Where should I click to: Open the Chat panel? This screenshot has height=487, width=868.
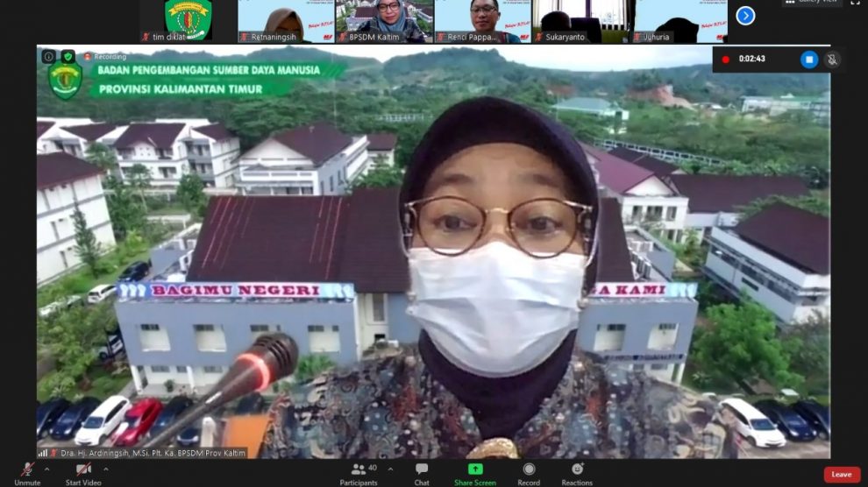(422, 470)
